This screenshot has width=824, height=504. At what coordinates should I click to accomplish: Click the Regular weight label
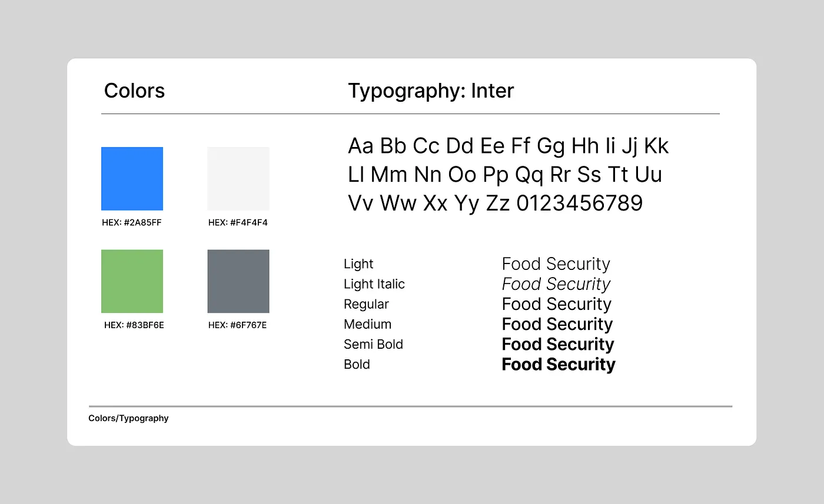[366, 305]
